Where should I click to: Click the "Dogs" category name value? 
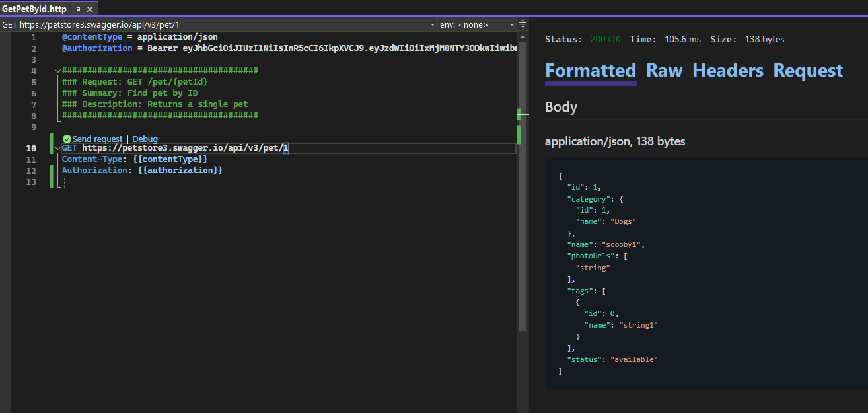click(x=624, y=221)
